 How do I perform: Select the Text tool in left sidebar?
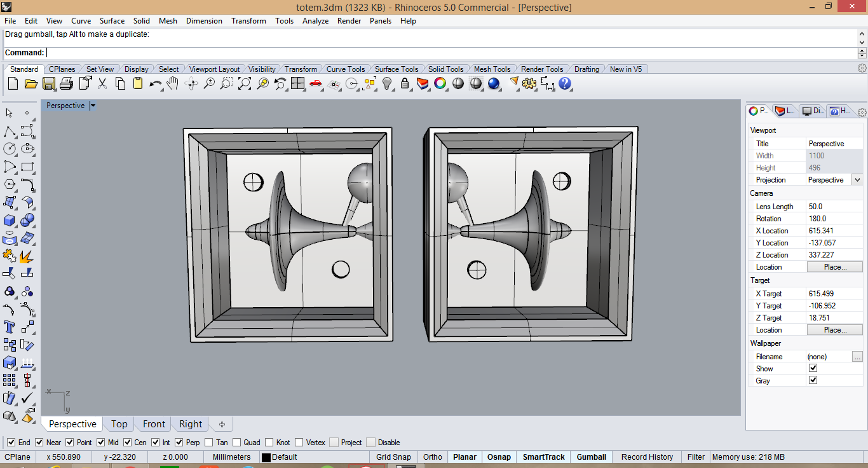[10, 327]
